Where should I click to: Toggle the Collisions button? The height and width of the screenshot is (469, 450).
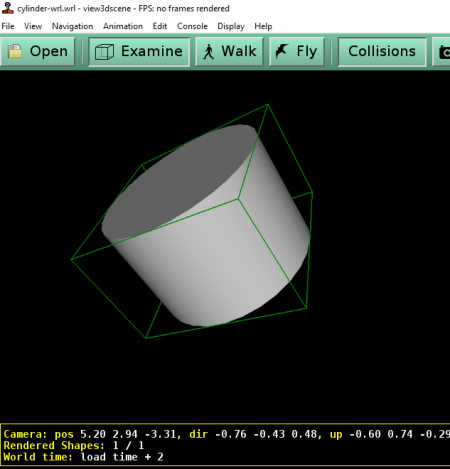[382, 52]
